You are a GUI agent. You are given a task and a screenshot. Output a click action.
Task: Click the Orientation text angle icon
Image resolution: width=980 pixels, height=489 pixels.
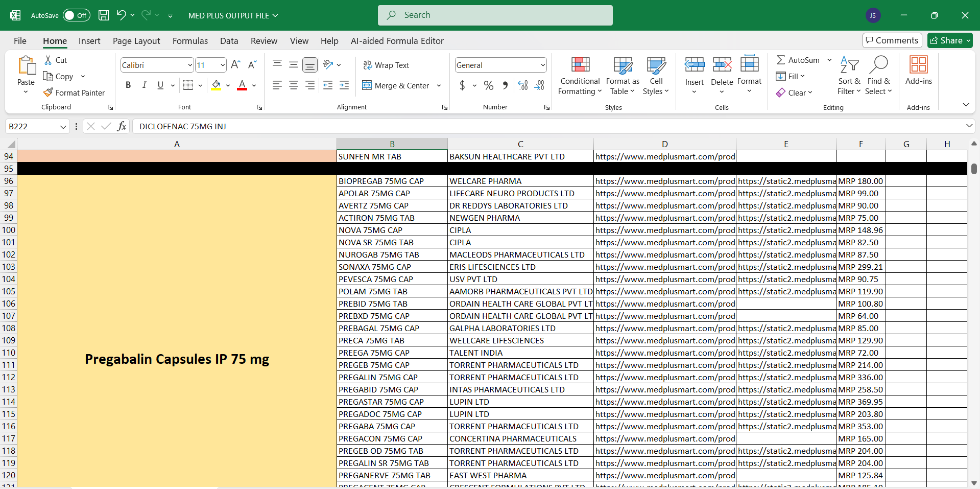(x=328, y=64)
